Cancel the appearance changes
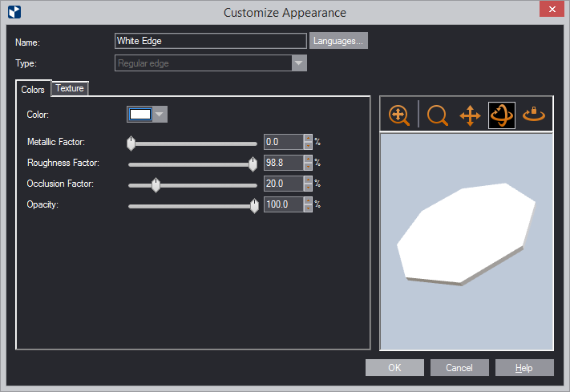The width and height of the screenshot is (570, 392). 459,368
